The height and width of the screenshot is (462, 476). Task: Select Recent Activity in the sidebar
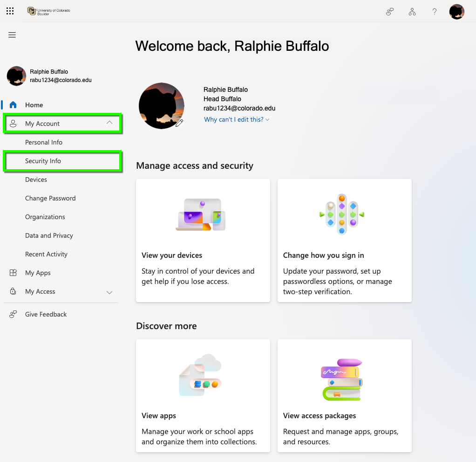pyautogui.click(x=46, y=254)
